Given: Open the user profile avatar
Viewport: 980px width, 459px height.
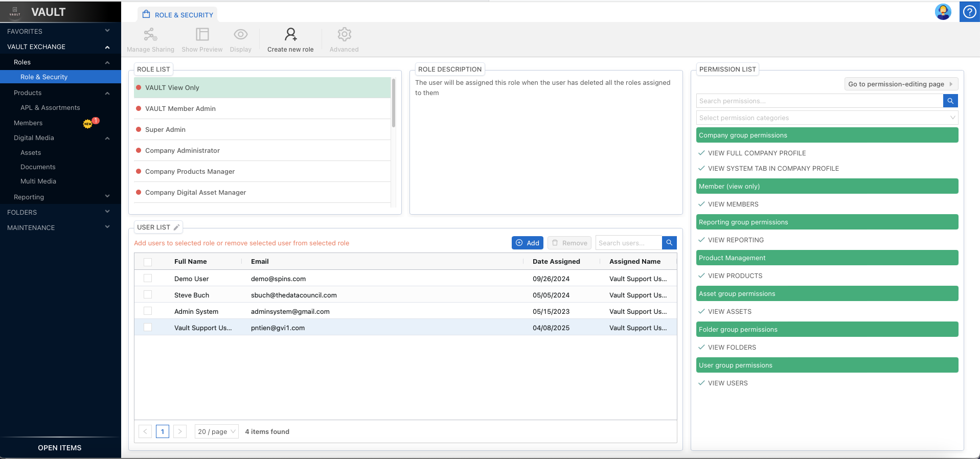Looking at the screenshot, I should (x=943, y=12).
